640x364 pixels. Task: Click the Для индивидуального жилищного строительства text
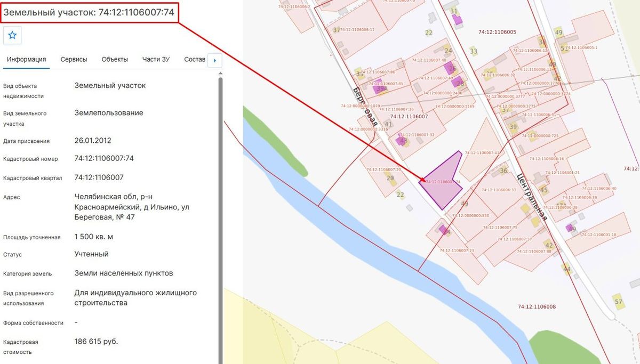click(136, 298)
